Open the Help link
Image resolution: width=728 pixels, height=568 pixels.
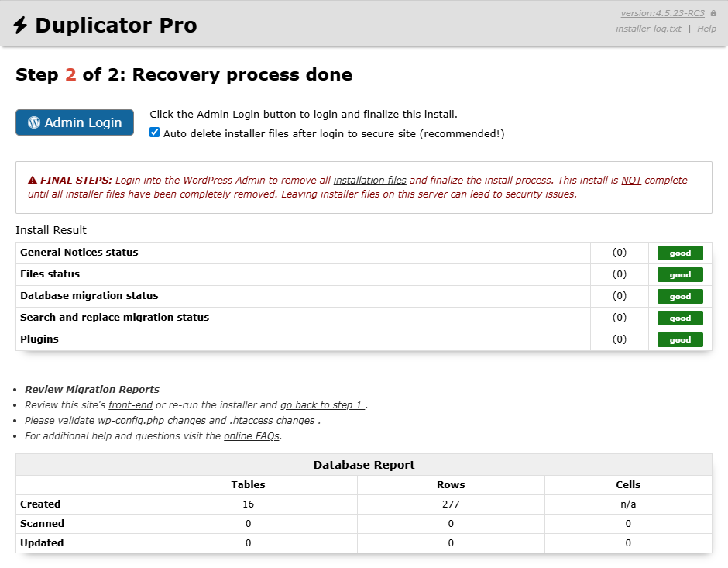coord(706,29)
